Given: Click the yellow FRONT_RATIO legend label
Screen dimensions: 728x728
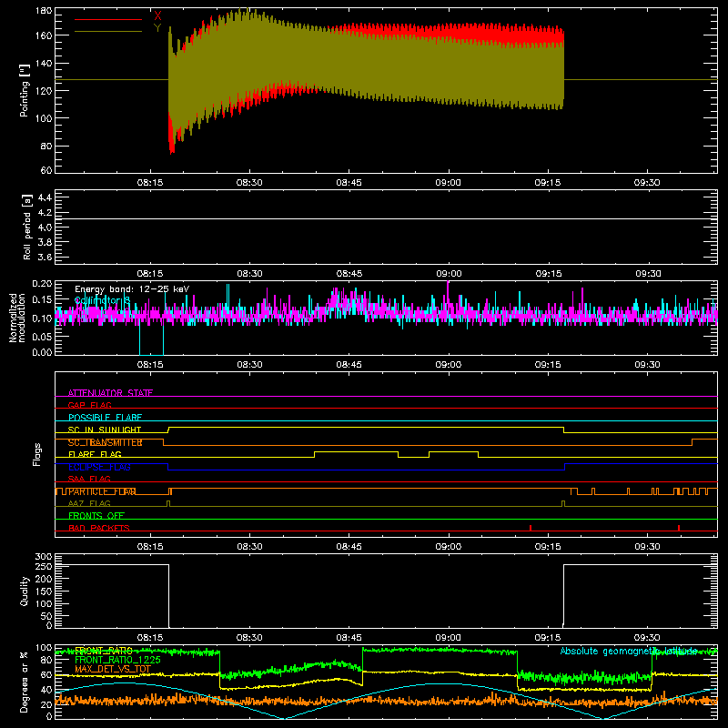Looking at the screenshot, I should [104, 651].
